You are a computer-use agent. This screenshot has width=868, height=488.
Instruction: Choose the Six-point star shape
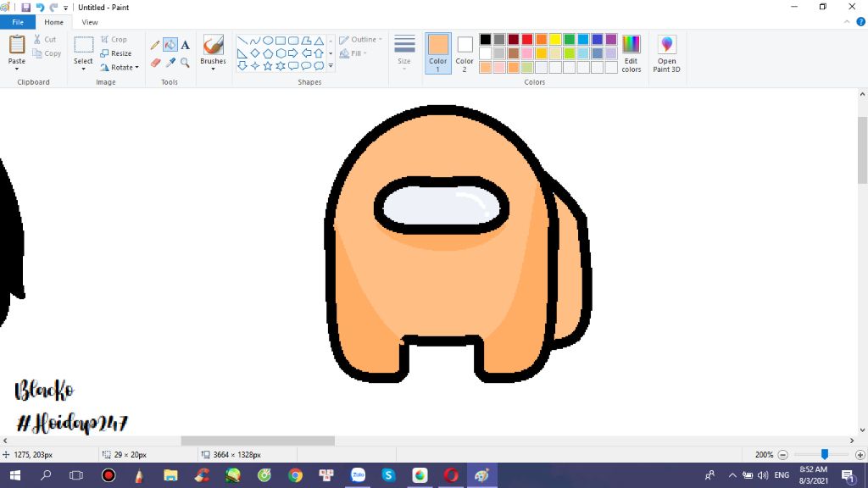pyautogui.click(x=281, y=66)
